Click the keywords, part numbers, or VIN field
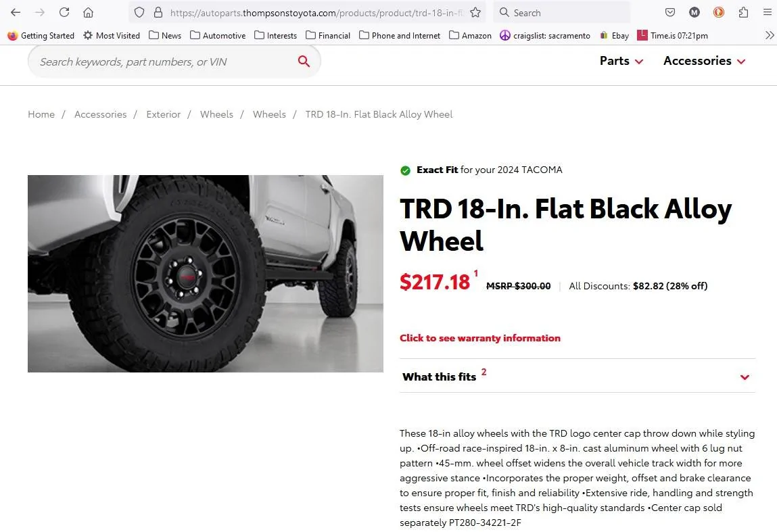Image resolution: width=777 pixels, height=532 pixels. tap(164, 62)
